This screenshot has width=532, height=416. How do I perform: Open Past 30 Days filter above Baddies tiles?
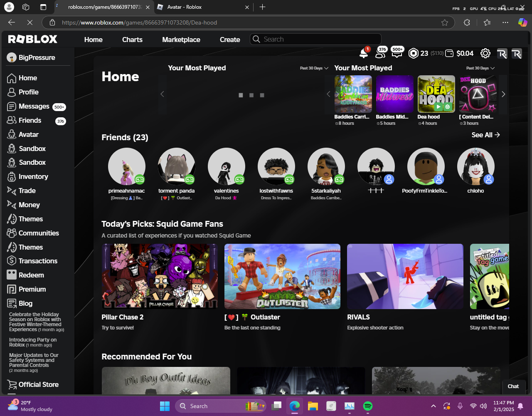point(480,68)
